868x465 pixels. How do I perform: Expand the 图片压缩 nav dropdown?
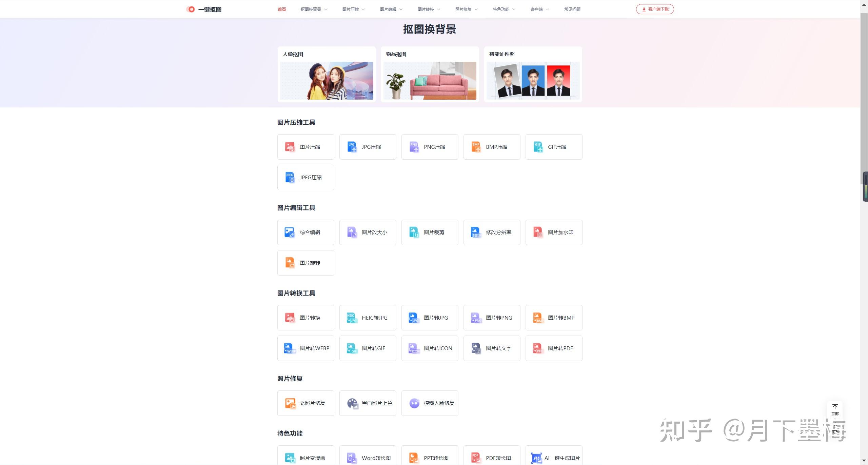coord(354,9)
